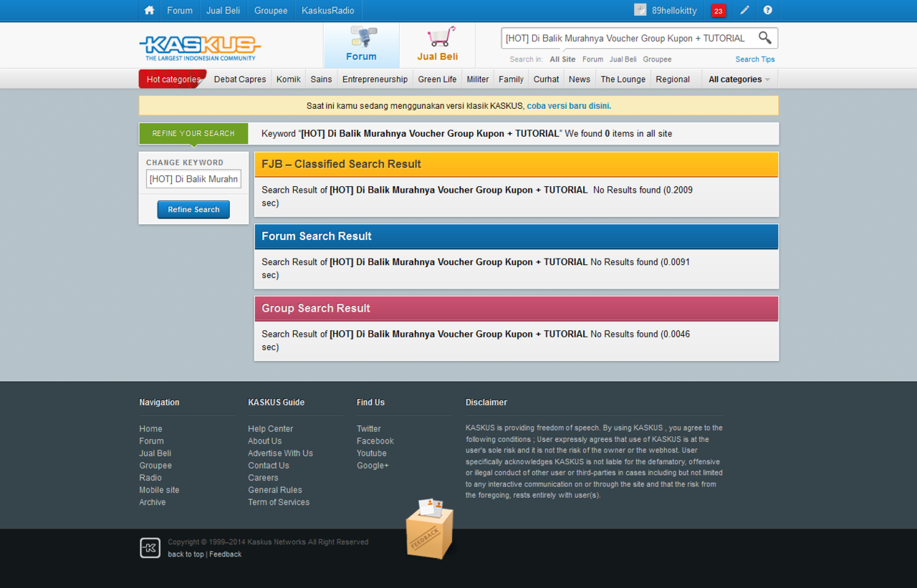Open the General Rules link
917x588 pixels.
point(275,490)
